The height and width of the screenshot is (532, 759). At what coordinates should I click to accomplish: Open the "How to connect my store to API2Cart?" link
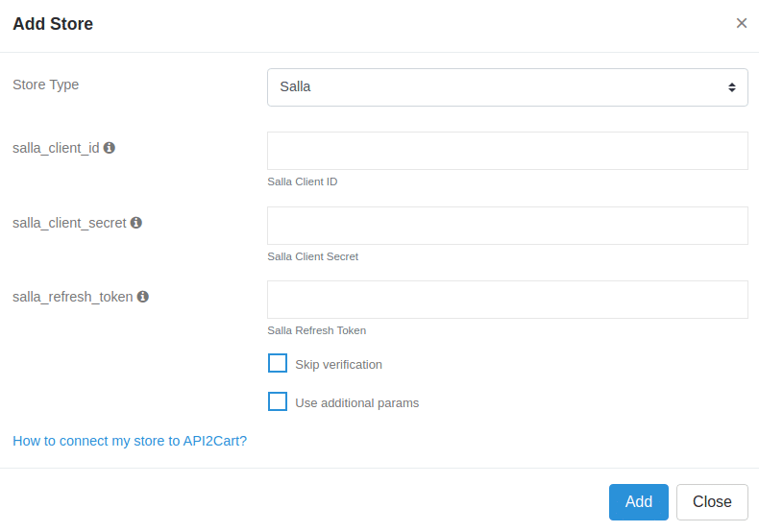[130, 441]
